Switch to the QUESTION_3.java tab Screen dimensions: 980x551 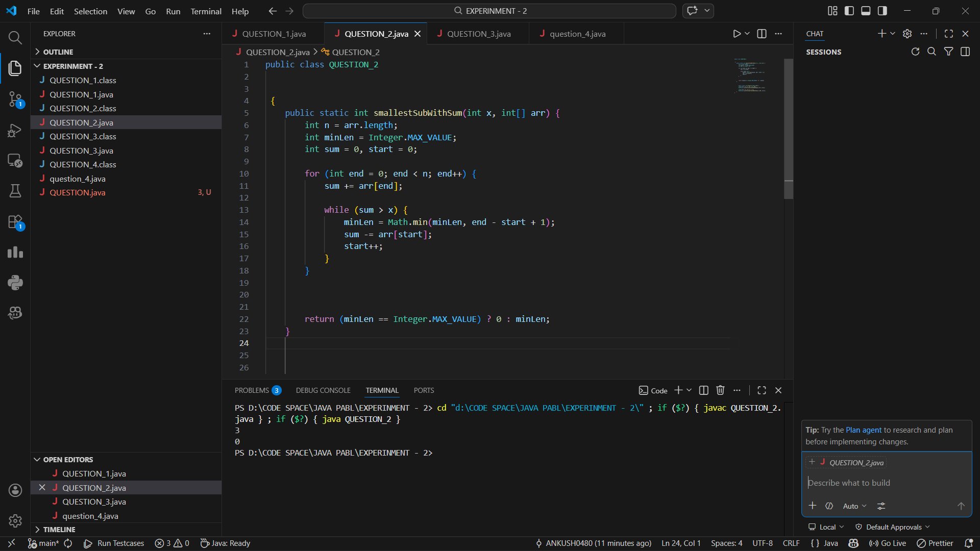pos(478,34)
